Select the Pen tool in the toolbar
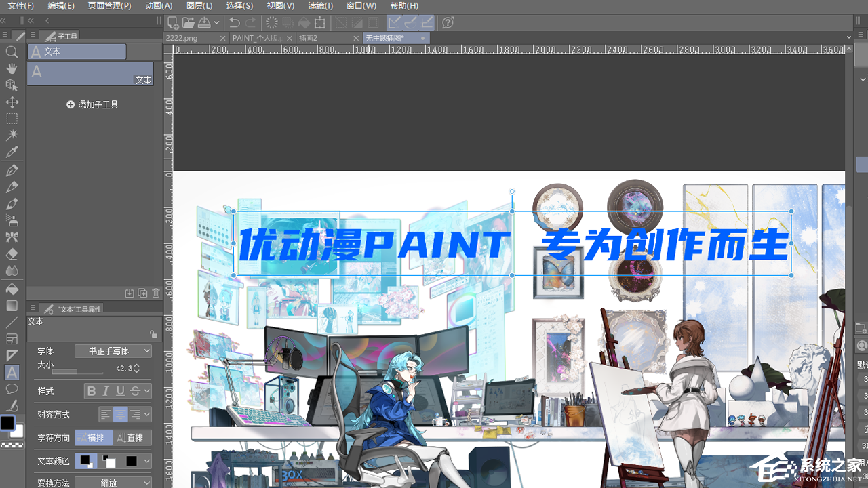The height and width of the screenshot is (488, 868). (12, 169)
